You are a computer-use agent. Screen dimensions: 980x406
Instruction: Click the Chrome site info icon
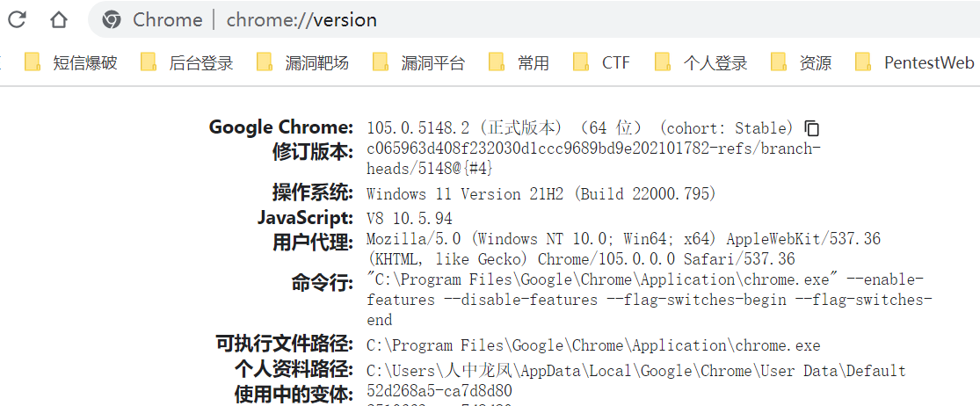pyautogui.click(x=112, y=19)
